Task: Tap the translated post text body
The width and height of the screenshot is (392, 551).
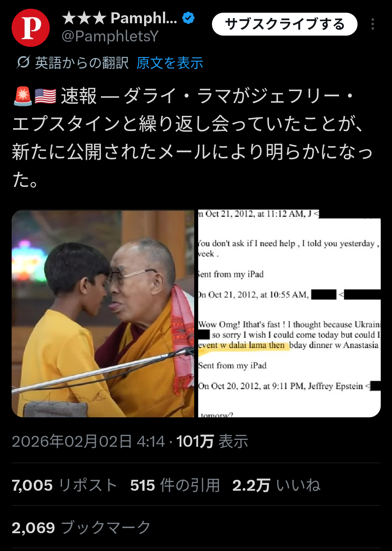Action: click(x=192, y=138)
